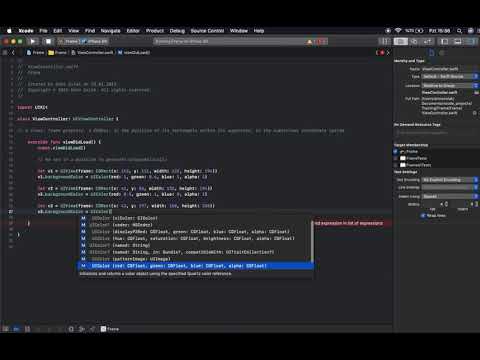Image resolution: width=480 pixels, height=360 pixels.
Task: Select UIColor(hue:saturation:brightness:alpha:) completion
Action: 196,238
